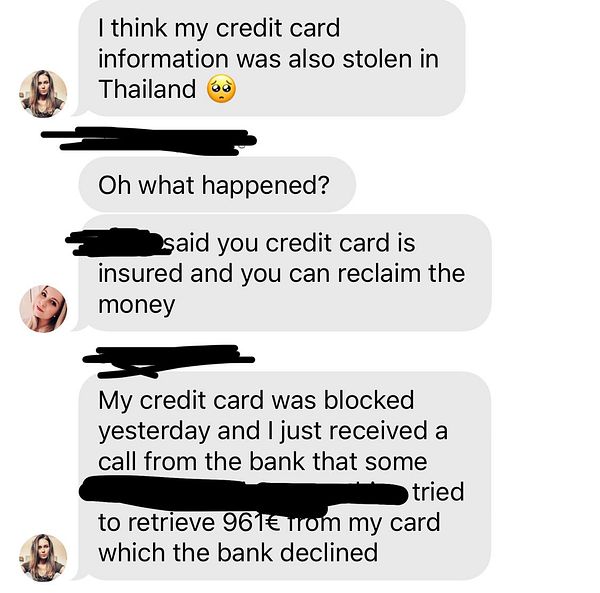Click the word 'Thailand' in the first message
The height and width of the screenshot is (593, 600).
tap(147, 89)
